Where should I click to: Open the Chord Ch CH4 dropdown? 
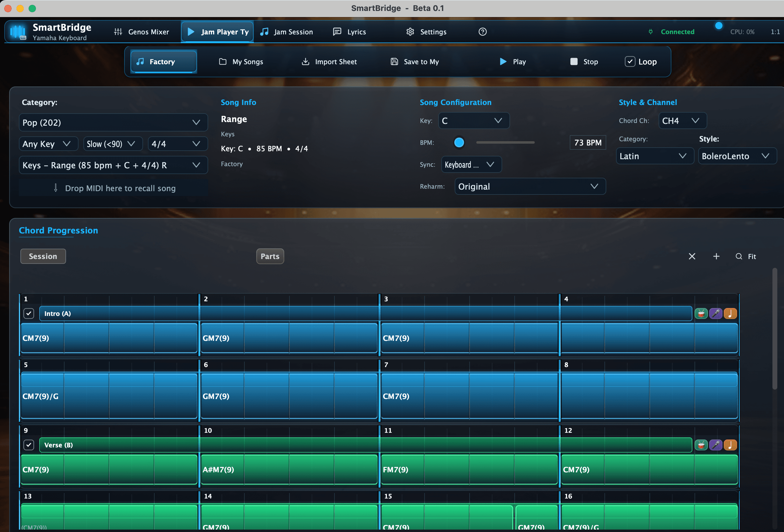pos(682,121)
